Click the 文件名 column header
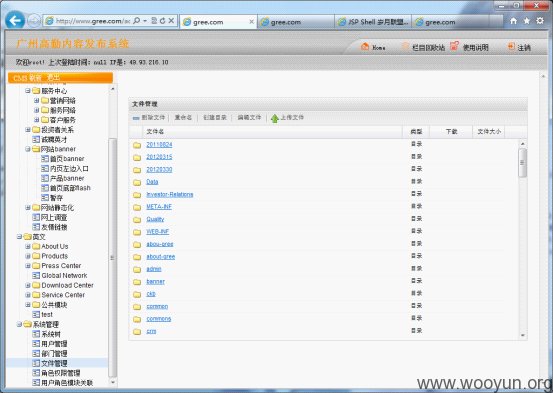 click(x=155, y=132)
